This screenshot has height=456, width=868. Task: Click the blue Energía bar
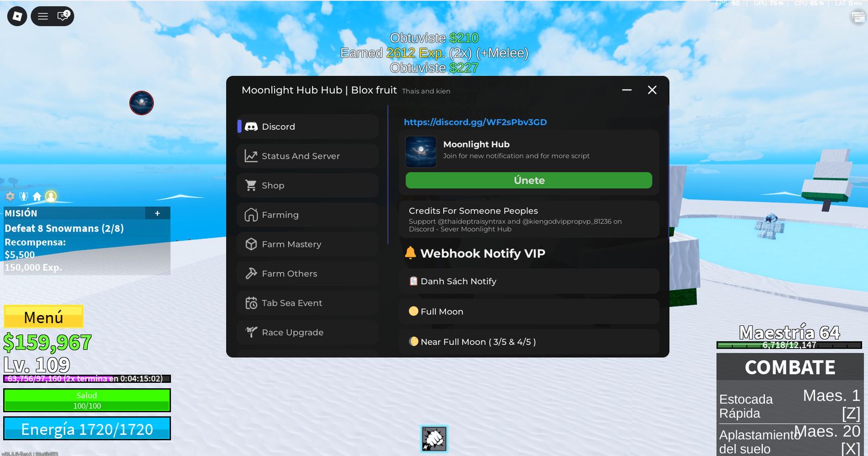[x=87, y=428]
